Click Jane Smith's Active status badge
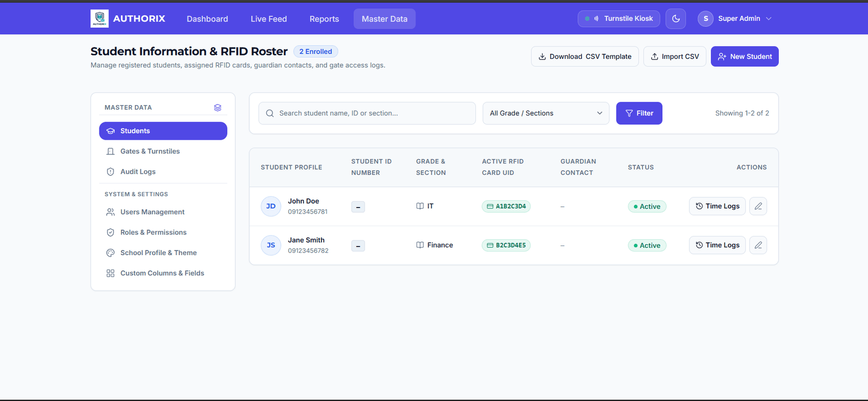The image size is (868, 401). click(x=647, y=245)
